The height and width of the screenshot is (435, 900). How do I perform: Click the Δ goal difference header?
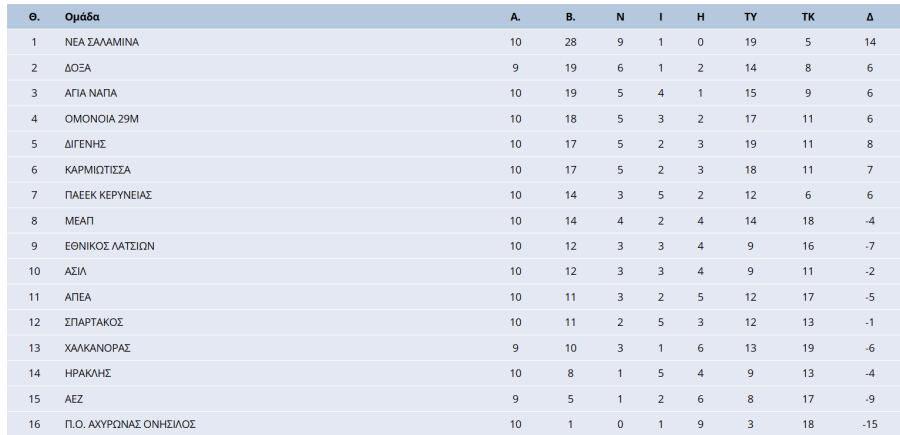870,17
